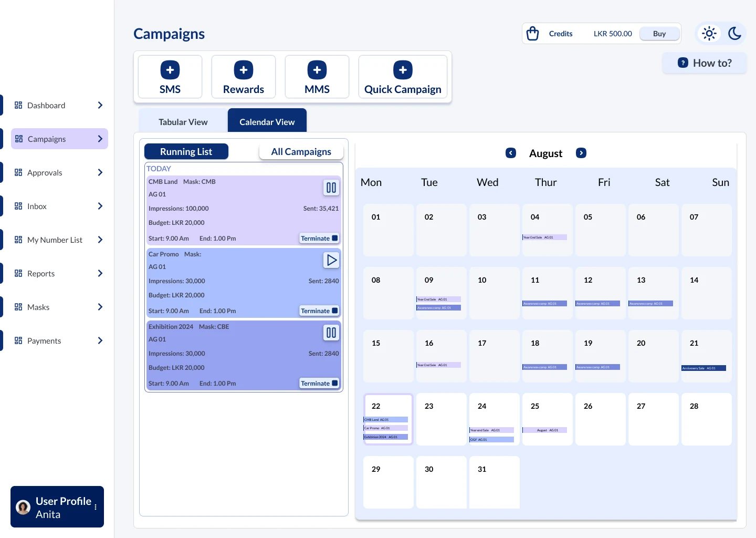Open Payments from the sidebar
The width and height of the screenshot is (756, 538).
pos(59,340)
